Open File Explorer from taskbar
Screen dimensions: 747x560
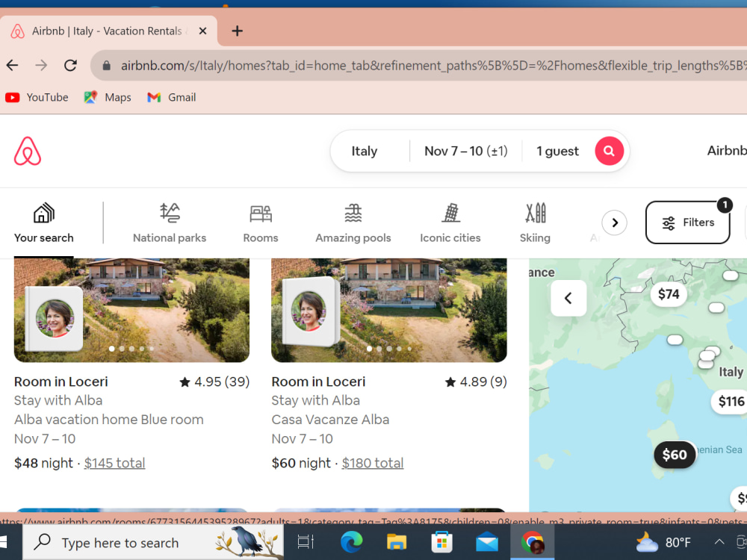coord(396,542)
